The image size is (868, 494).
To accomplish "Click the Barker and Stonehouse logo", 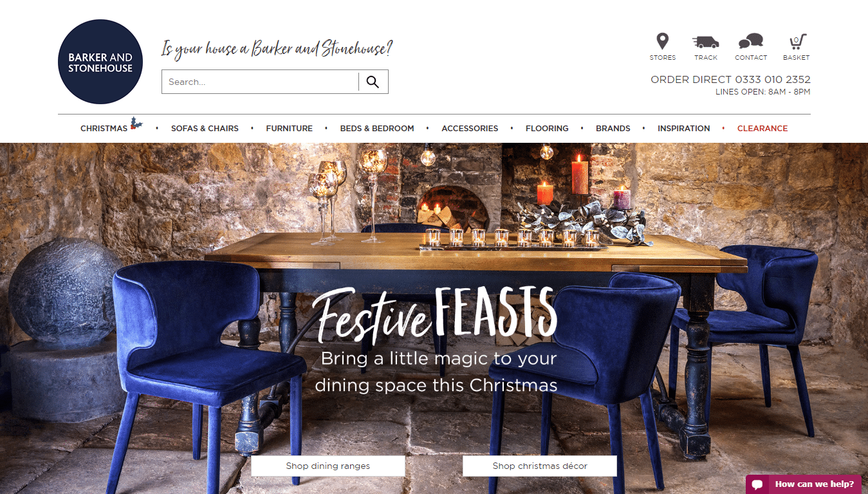I will point(100,62).
